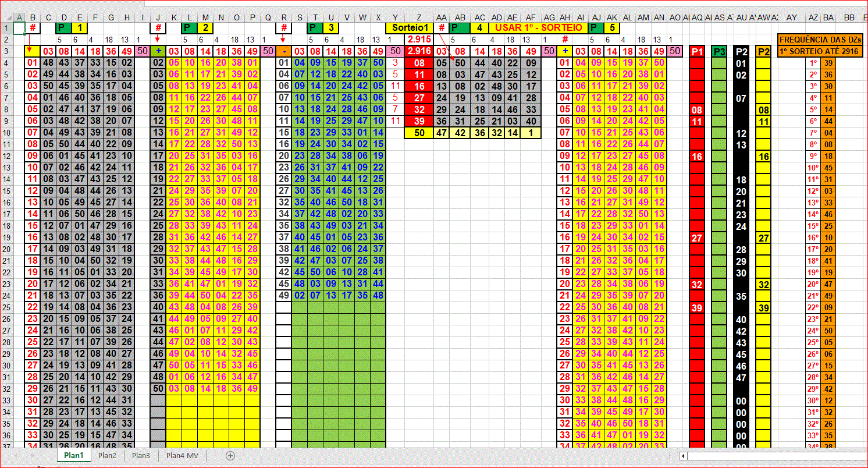Click column header Z
Screen dimensions: 868x468
click(419, 18)
